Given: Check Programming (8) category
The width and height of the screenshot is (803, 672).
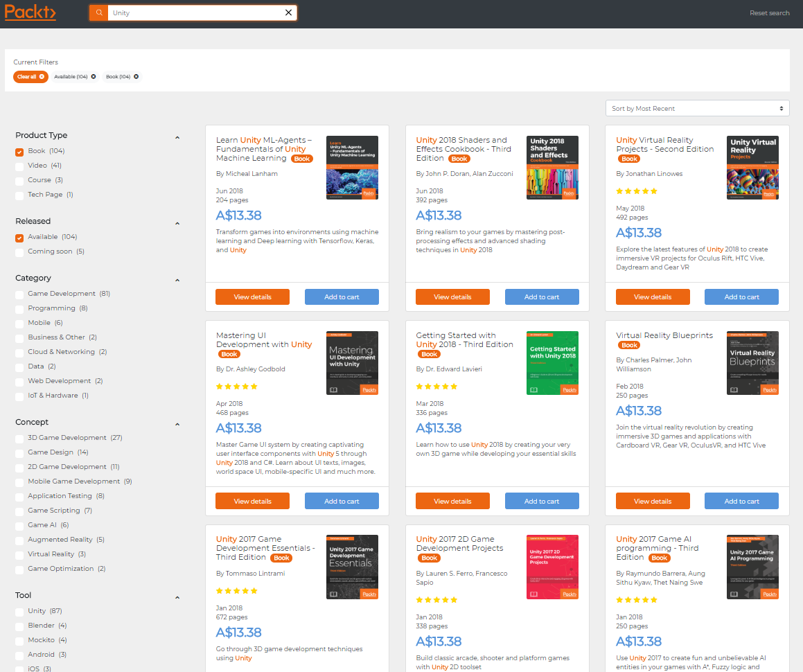Looking at the screenshot, I should (x=19, y=310).
